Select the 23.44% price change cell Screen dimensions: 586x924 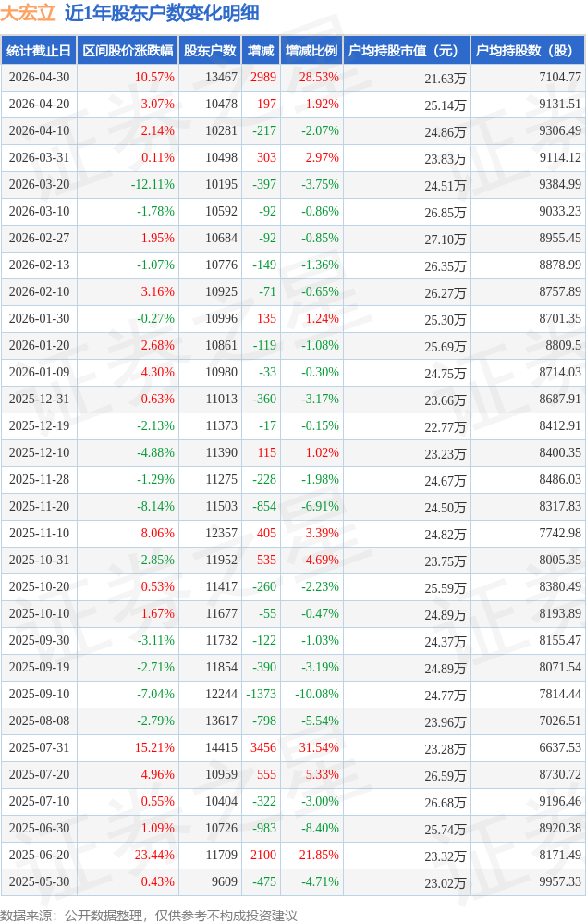[154, 855]
